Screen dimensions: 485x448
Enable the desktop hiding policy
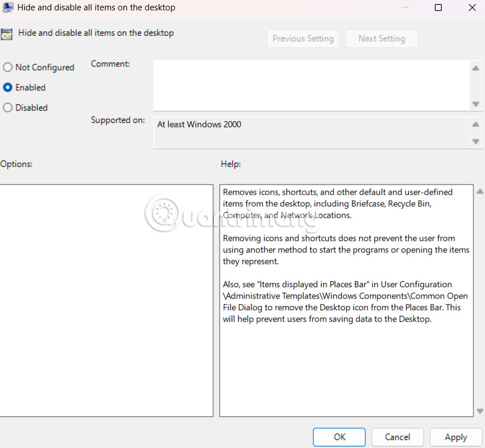[x=7, y=87]
